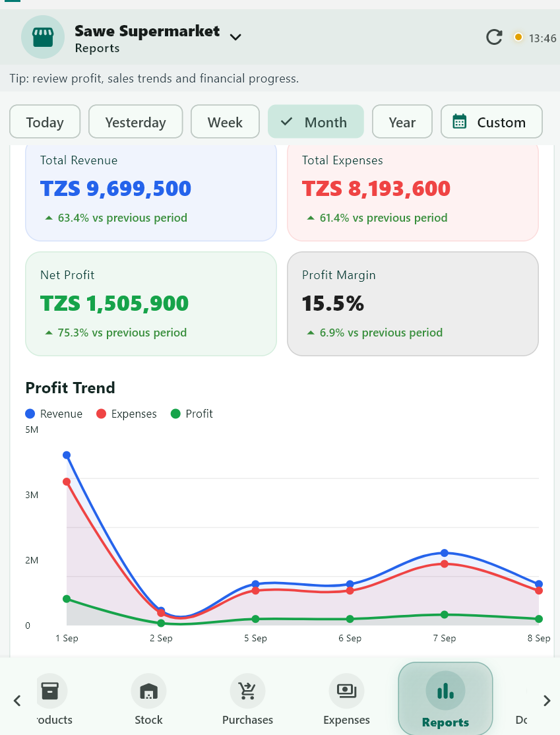Open the Products box icon
The height and width of the screenshot is (735, 560).
[50, 691]
